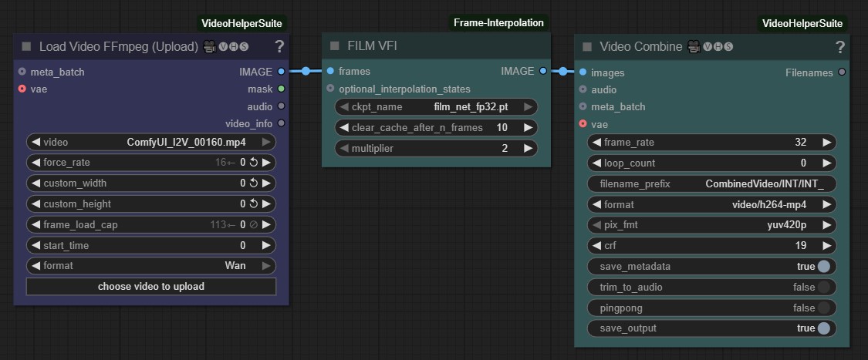Click the vae input socket on Load Video
The height and width of the screenshot is (360, 868).
[22, 89]
